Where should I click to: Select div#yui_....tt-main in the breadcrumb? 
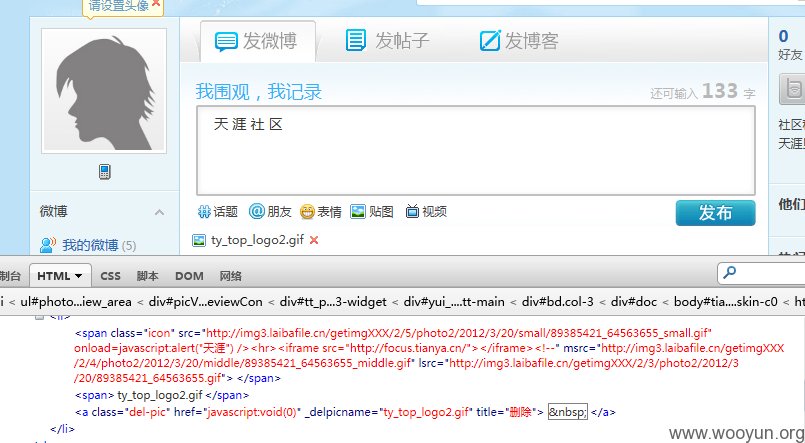[x=454, y=302]
